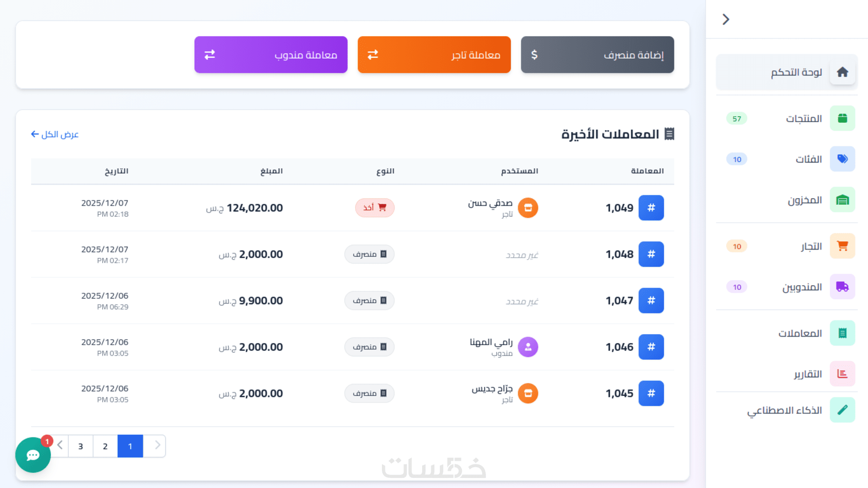
Task: Click the orange معاملة تاجر button
Action: tap(434, 55)
